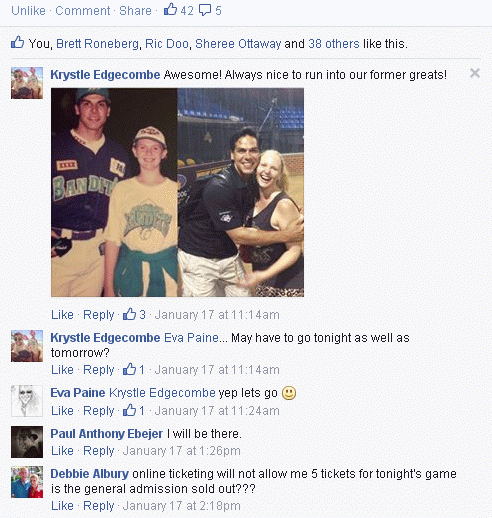
Task: Open Brett Roneberg's profile
Action: point(97,44)
